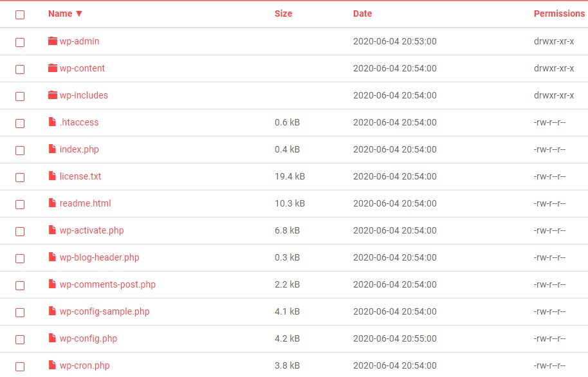588x377 pixels.
Task: Click wp-admin's drwxr-xr-x permissions
Action: click(553, 41)
